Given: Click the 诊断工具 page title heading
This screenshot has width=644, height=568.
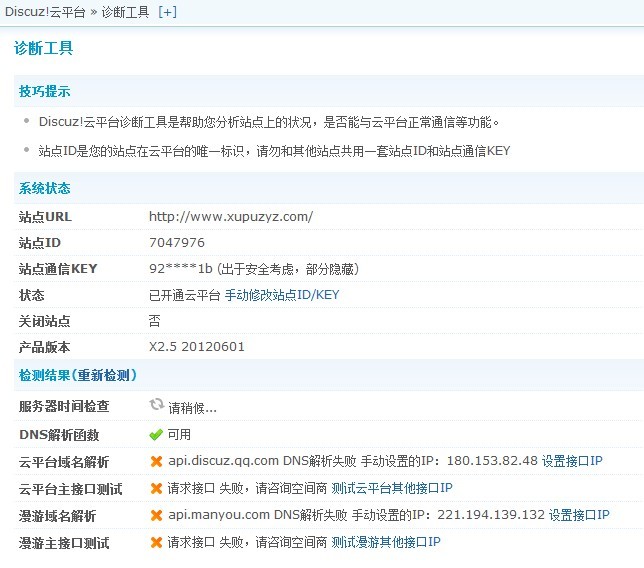Looking at the screenshot, I should click(x=43, y=48).
